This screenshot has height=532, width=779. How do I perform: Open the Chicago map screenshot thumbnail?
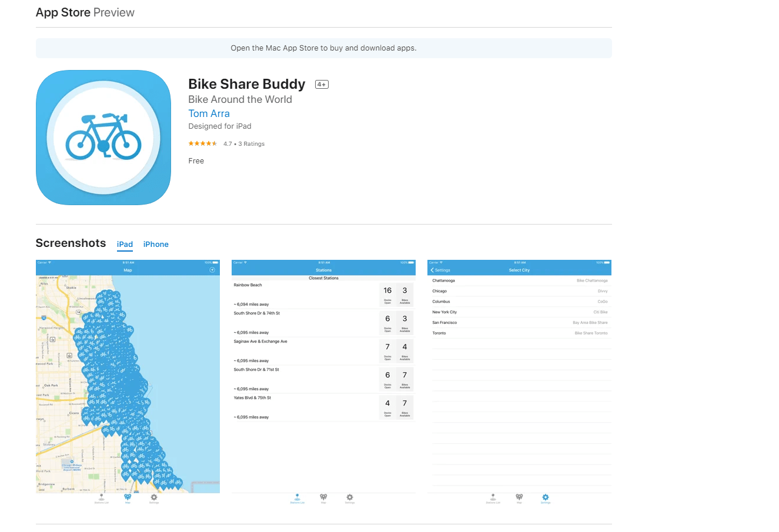(128, 382)
